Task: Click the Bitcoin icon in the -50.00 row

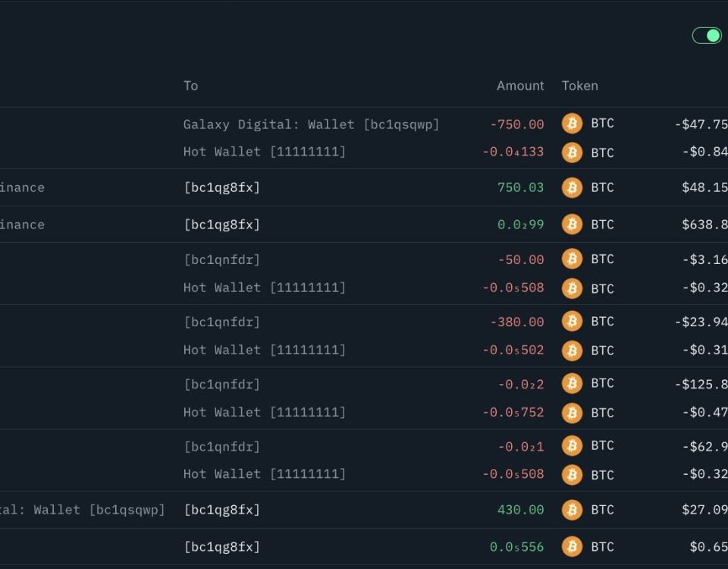Action: coord(572,259)
